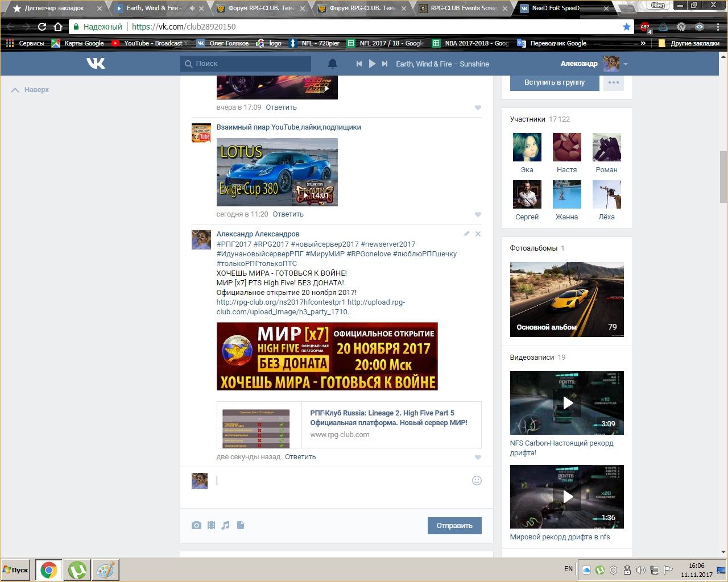Open the Александр Александров profile link

pyautogui.click(x=258, y=234)
